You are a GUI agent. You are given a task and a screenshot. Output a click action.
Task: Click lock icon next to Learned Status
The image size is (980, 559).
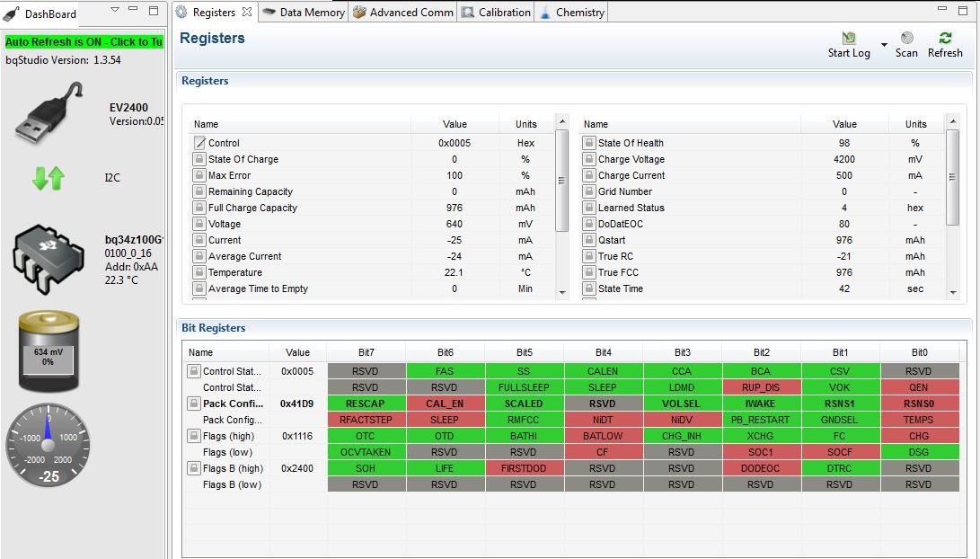[x=588, y=208]
